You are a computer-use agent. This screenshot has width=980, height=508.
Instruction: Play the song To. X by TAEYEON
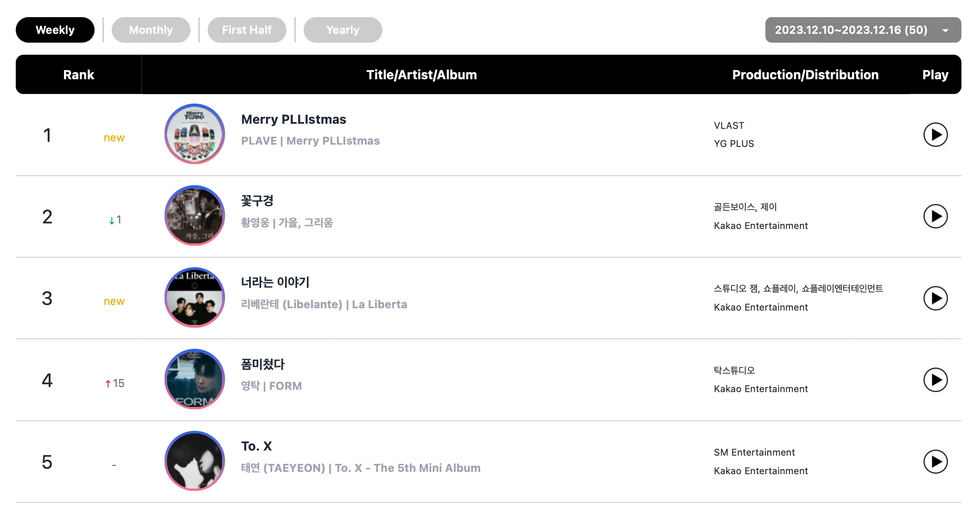click(935, 462)
